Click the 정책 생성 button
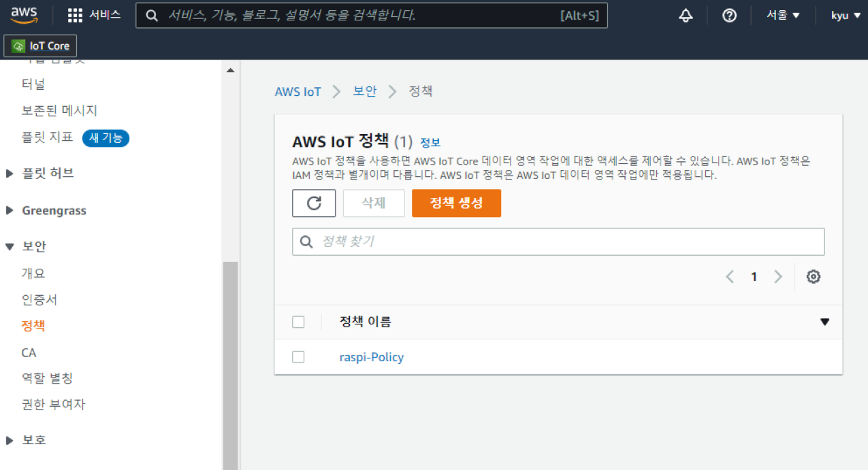Image resolution: width=868 pixels, height=470 pixels. 456,203
